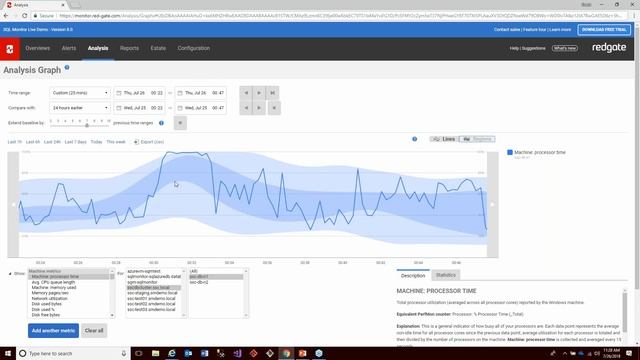Click the Cortana microphone icon
The width and height of the screenshot is (640, 360).
coord(124,353)
